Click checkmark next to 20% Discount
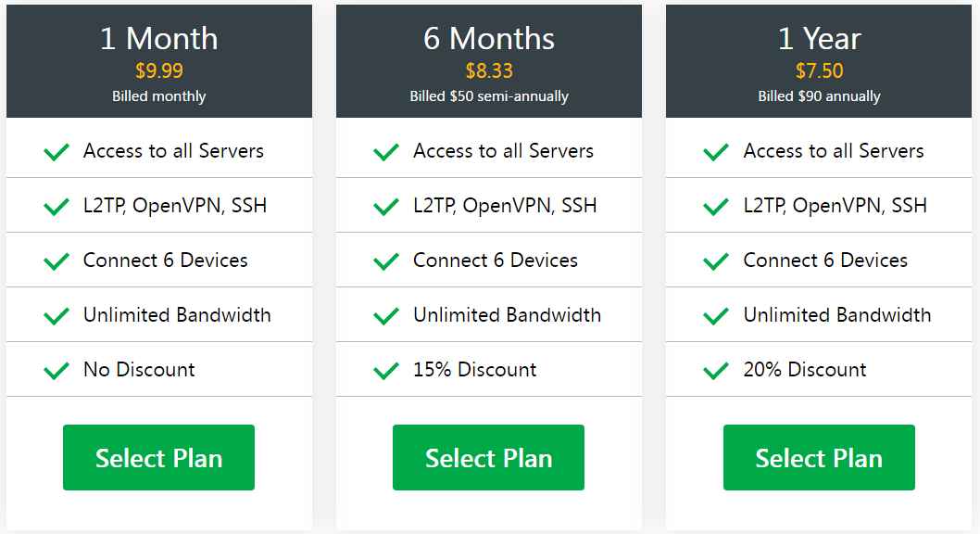Screen dimensions: 980x534 click(716, 371)
